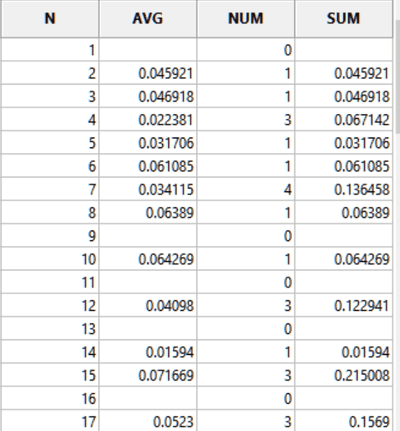400x431 pixels.
Task: Select SUM cell 0.122941 in row 12
Action: (x=343, y=306)
